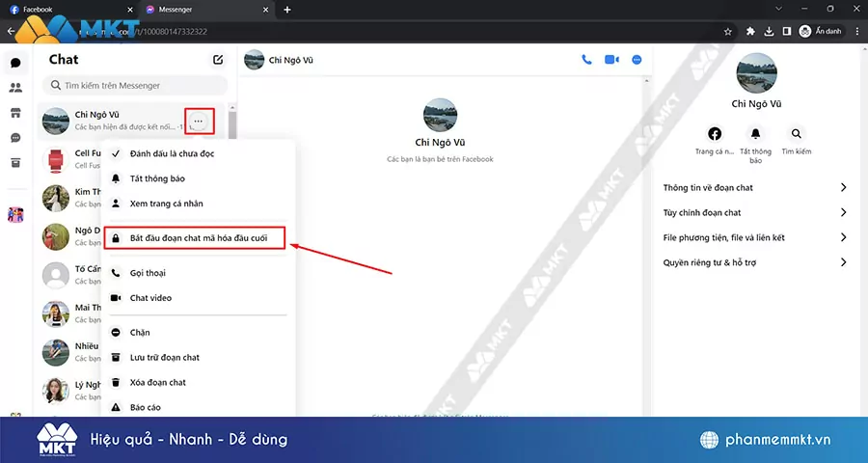Mute notifications via bell icon in right panel
The height and width of the screenshot is (463, 868).
pyautogui.click(x=755, y=133)
